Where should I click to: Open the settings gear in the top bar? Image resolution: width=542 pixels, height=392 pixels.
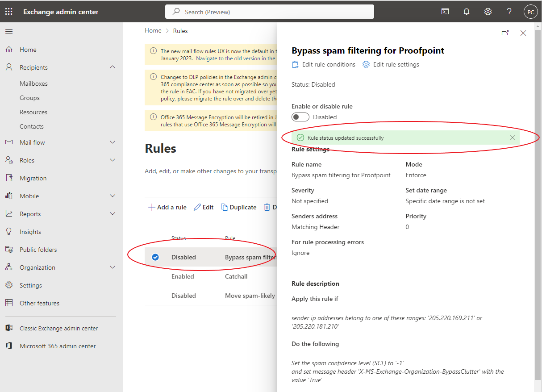click(488, 11)
